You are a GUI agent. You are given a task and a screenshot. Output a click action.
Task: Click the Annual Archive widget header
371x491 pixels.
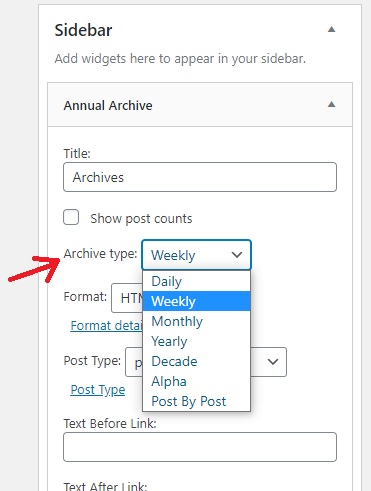200,105
